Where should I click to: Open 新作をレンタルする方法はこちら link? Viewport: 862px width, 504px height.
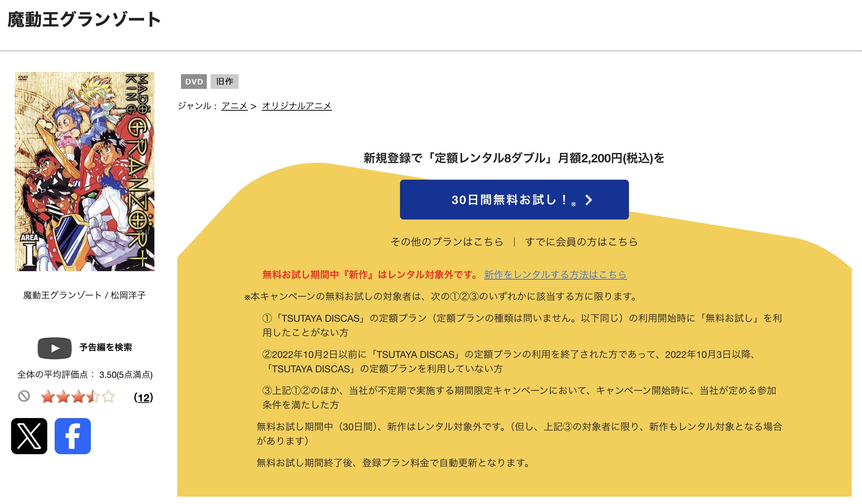pyautogui.click(x=555, y=275)
